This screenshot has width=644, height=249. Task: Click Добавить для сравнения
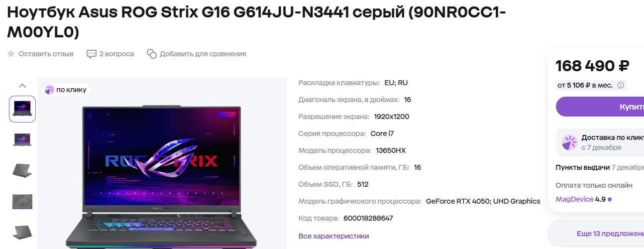[x=203, y=54]
